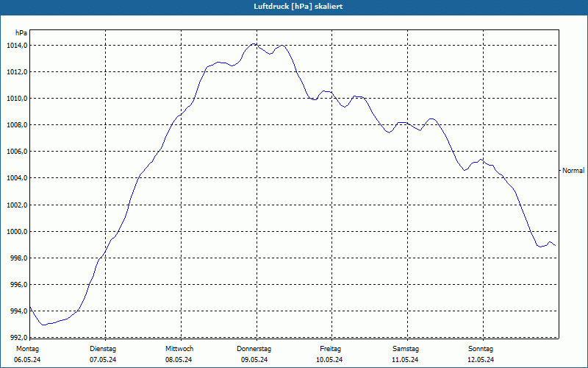
Task: Select the 1014,0 axis value
Action: point(17,46)
